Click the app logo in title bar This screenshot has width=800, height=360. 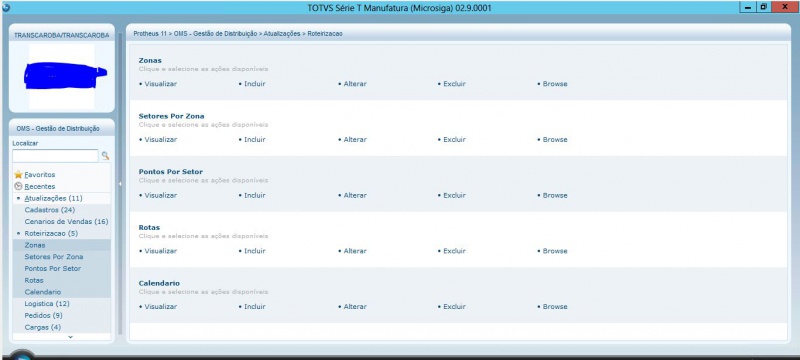6,8
